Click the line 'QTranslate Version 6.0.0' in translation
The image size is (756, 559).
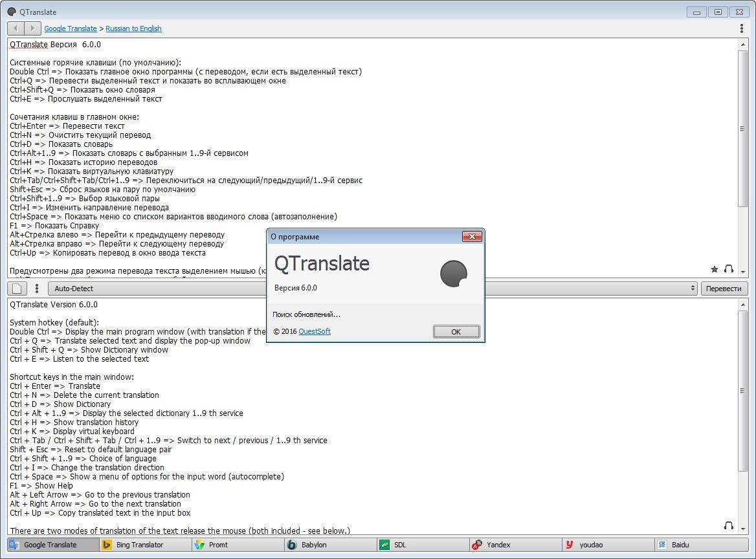pyautogui.click(x=54, y=305)
